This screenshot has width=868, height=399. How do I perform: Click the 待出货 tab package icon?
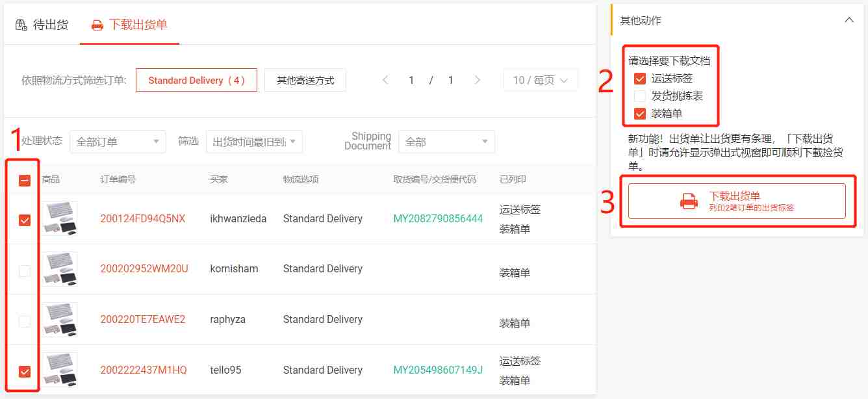(x=21, y=25)
